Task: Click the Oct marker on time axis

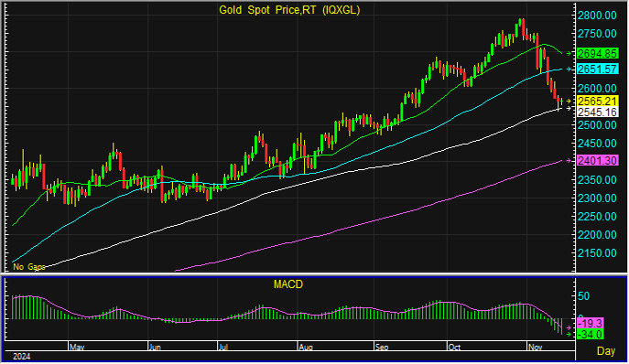Action: point(454,347)
